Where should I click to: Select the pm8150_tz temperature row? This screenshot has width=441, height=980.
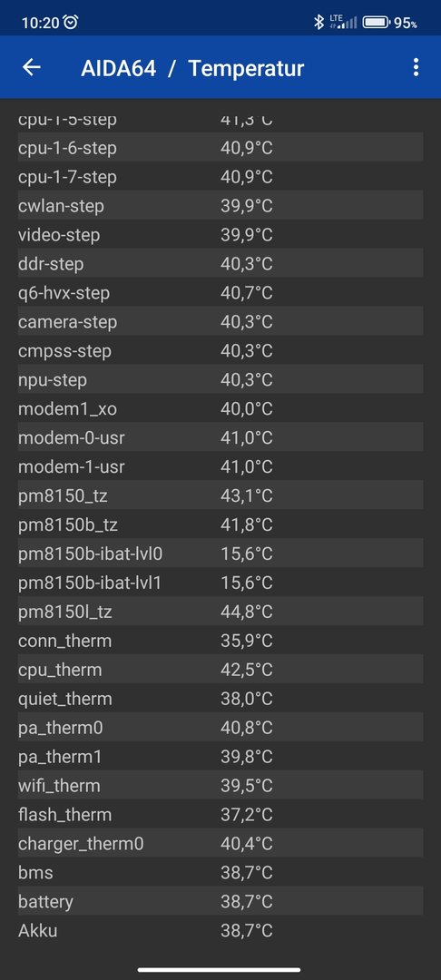pos(220,495)
